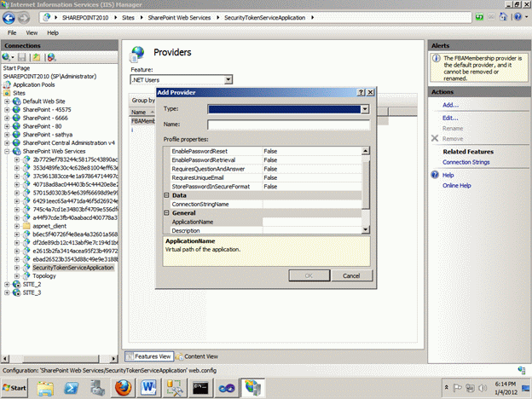Image resolution: width=532 pixels, height=399 pixels.
Task: Open the View menu
Action: tap(32, 33)
